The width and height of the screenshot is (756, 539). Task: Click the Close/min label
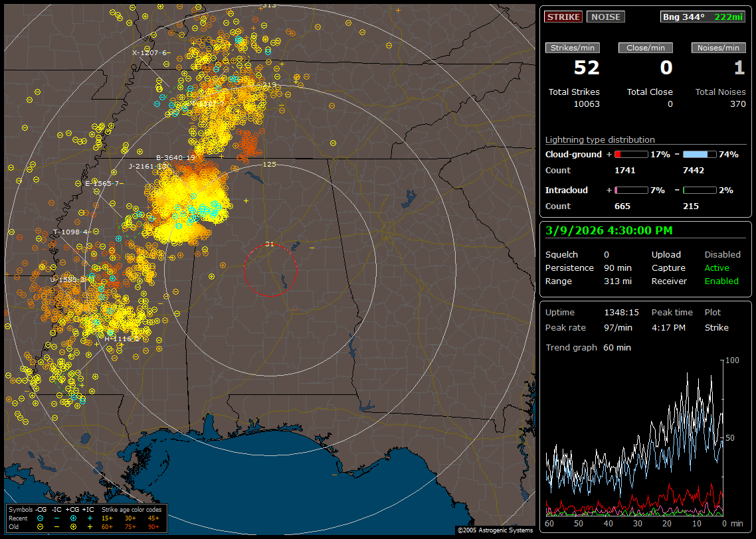point(646,48)
